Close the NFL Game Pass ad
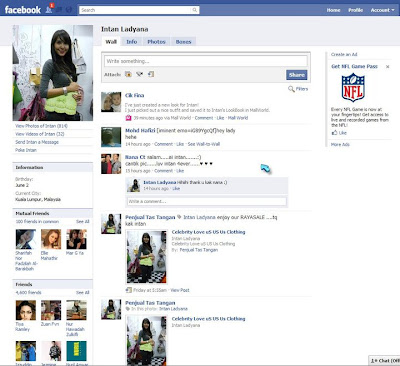The width and height of the screenshot is (400, 366). 388,67
